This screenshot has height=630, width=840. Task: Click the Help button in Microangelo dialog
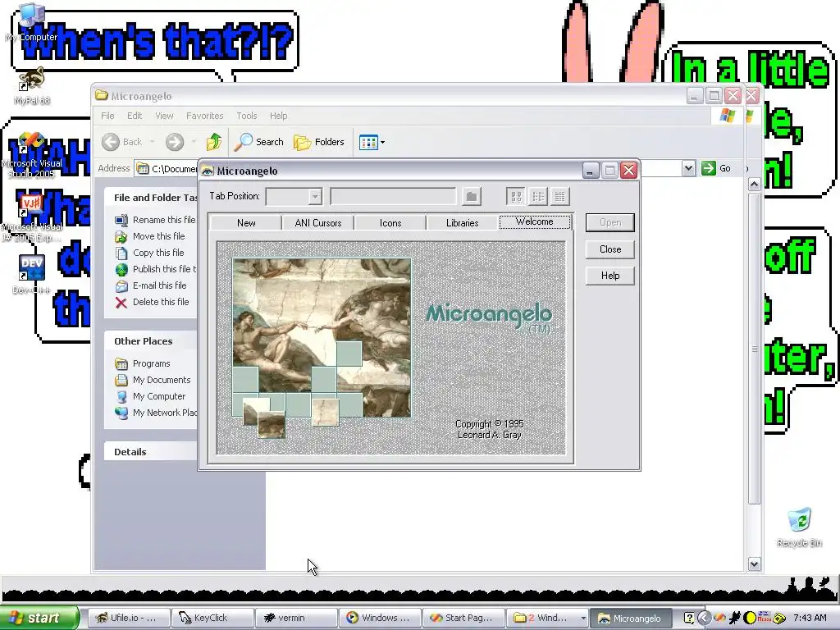(610, 276)
